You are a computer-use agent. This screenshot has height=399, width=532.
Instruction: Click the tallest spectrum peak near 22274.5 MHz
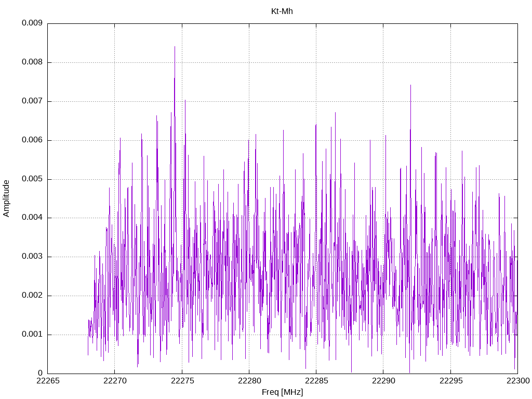[175, 47]
